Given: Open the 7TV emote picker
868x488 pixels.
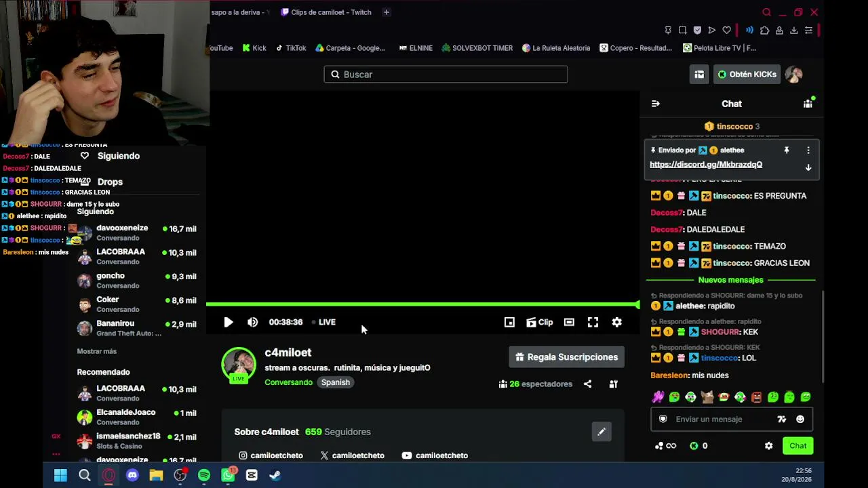Looking at the screenshot, I should pos(782,420).
